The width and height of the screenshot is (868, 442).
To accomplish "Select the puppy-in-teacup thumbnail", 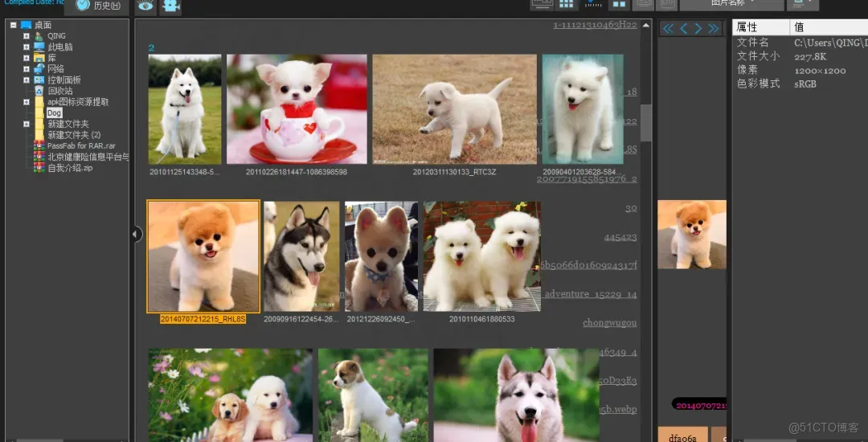I will (297, 109).
